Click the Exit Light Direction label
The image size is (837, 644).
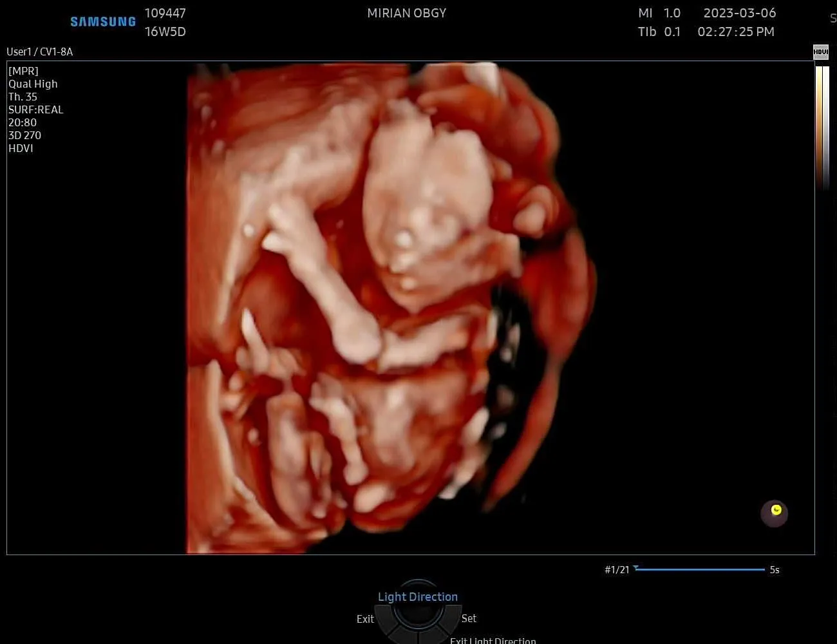(x=493, y=640)
